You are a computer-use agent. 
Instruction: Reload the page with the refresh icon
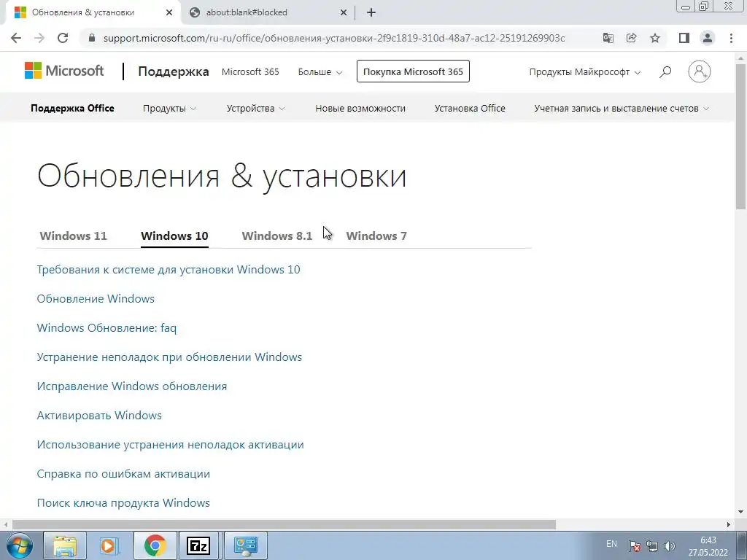63,38
